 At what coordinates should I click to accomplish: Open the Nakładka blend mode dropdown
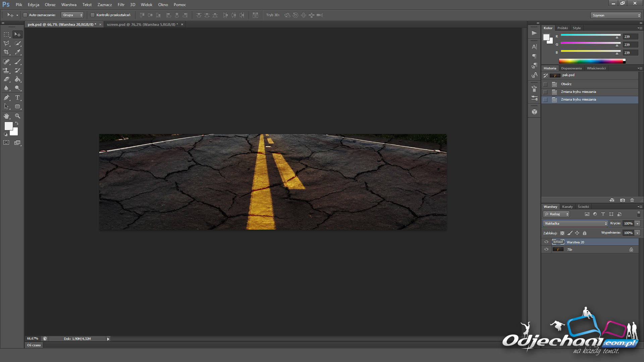click(x=576, y=224)
